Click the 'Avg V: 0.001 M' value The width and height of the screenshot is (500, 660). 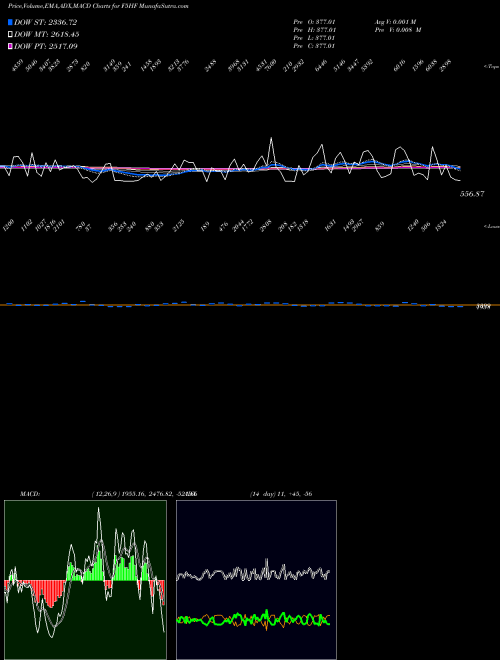pos(395,22)
